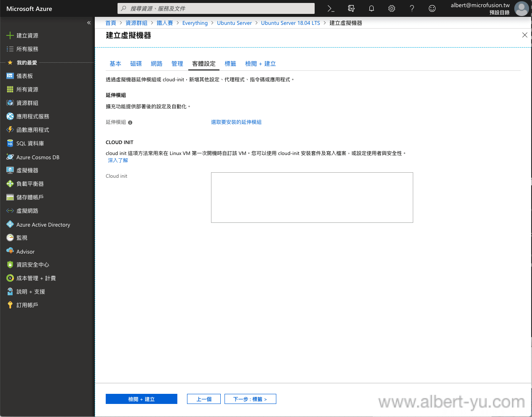Open portal settings gear
Screen dimensions: 532x417
(x=392, y=8)
